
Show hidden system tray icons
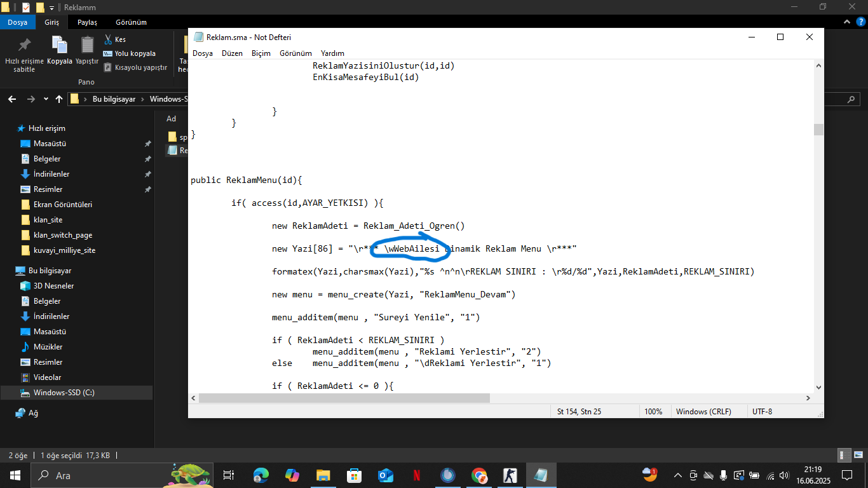point(677,475)
